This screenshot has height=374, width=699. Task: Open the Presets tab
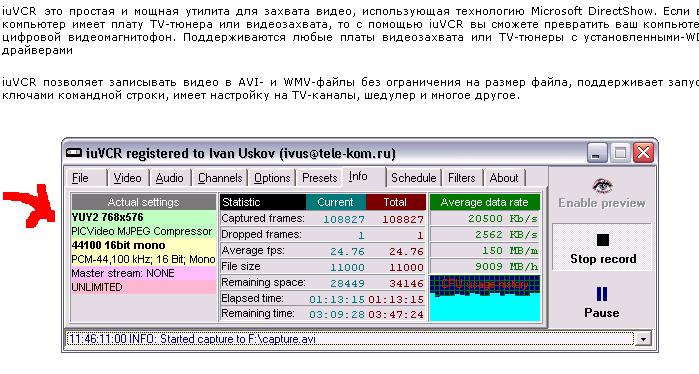(319, 178)
